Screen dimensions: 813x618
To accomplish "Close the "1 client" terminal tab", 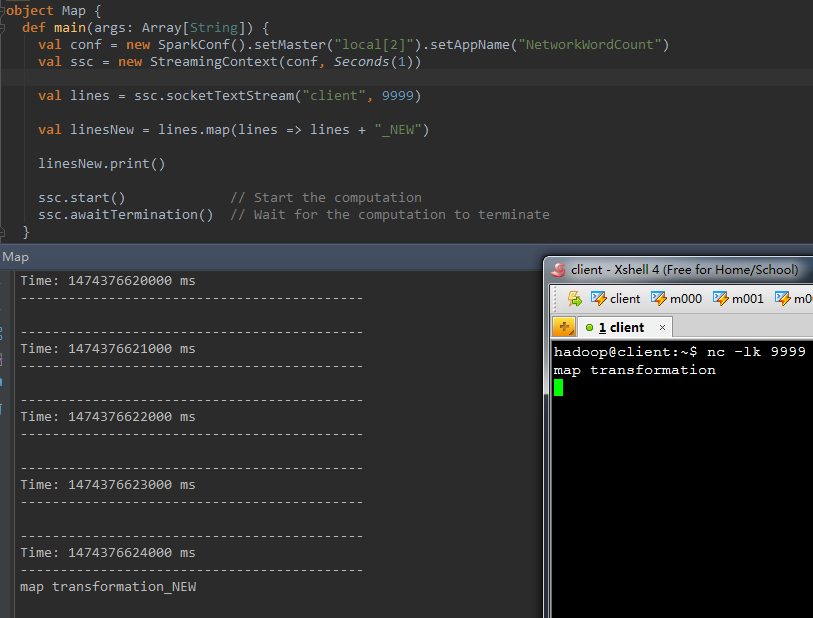I will tap(661, 327).
